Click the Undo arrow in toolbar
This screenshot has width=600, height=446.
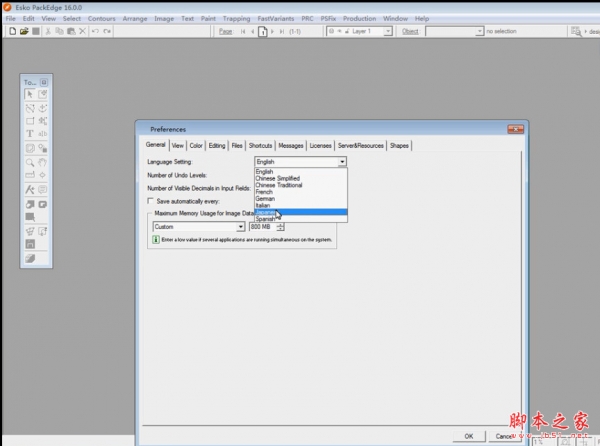94,31
